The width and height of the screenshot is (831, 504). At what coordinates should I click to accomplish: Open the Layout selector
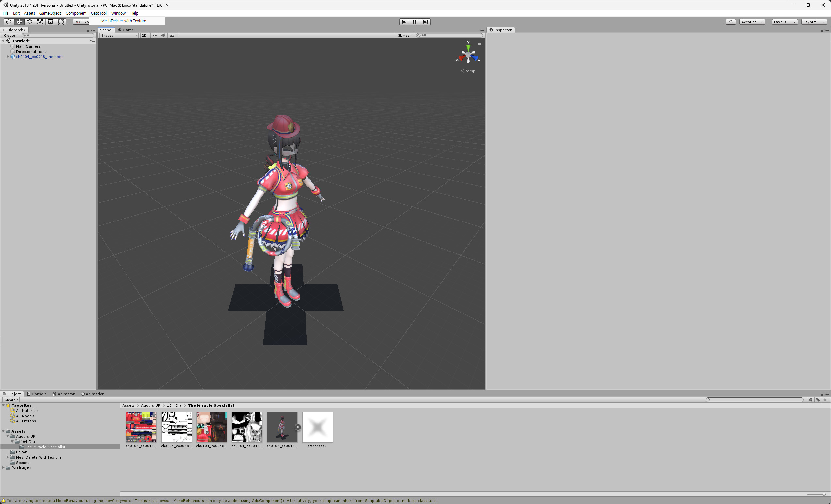click(813, 22)
